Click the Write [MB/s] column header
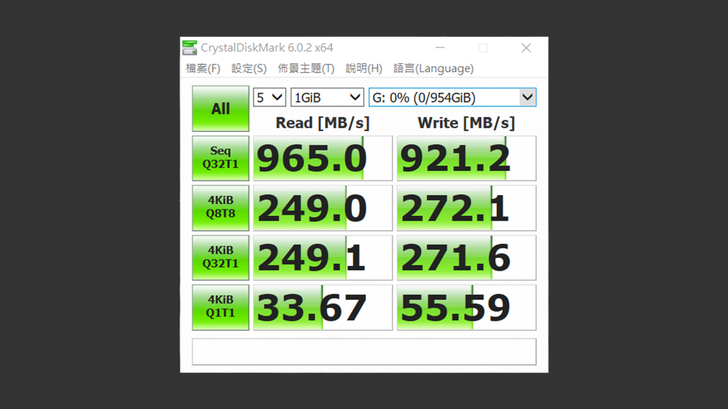This screenshot has width=728, height=409. 466,123
